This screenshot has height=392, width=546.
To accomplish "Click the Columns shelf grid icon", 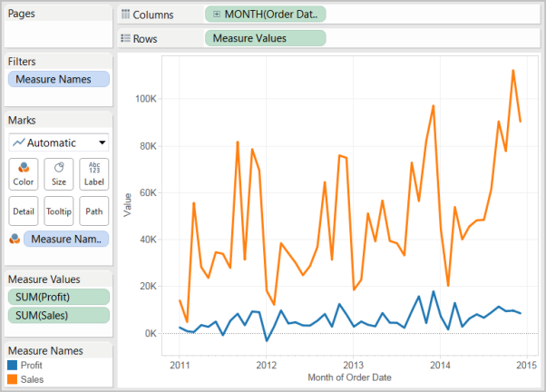I will pyautogui.click(x=125, y=15).
